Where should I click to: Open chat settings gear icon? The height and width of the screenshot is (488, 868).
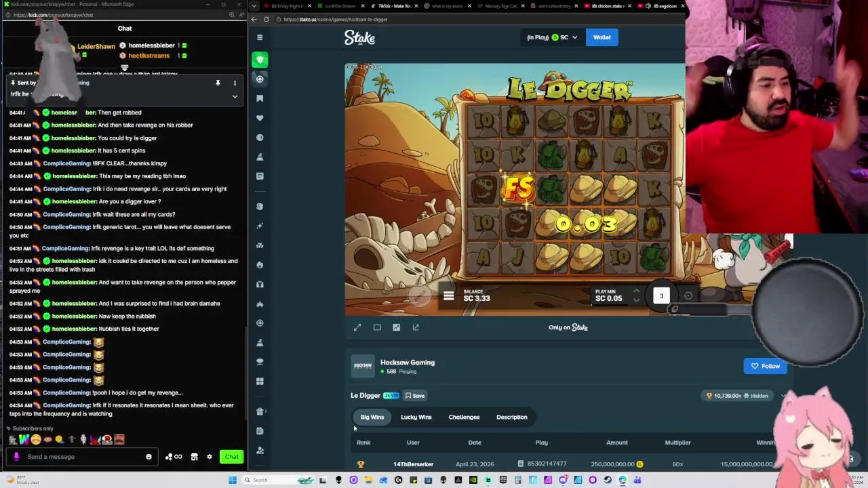tap(210, 457)
